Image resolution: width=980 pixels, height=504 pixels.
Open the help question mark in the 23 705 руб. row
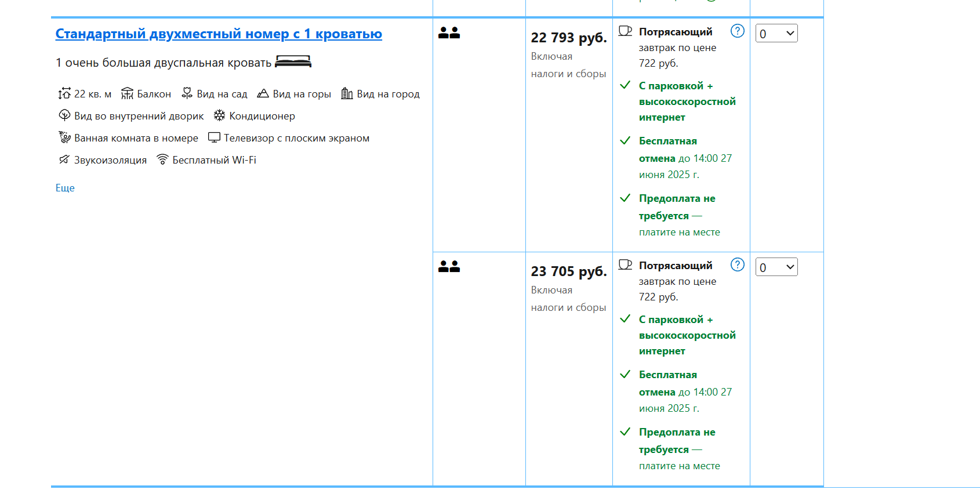click(x=738, y=264)
